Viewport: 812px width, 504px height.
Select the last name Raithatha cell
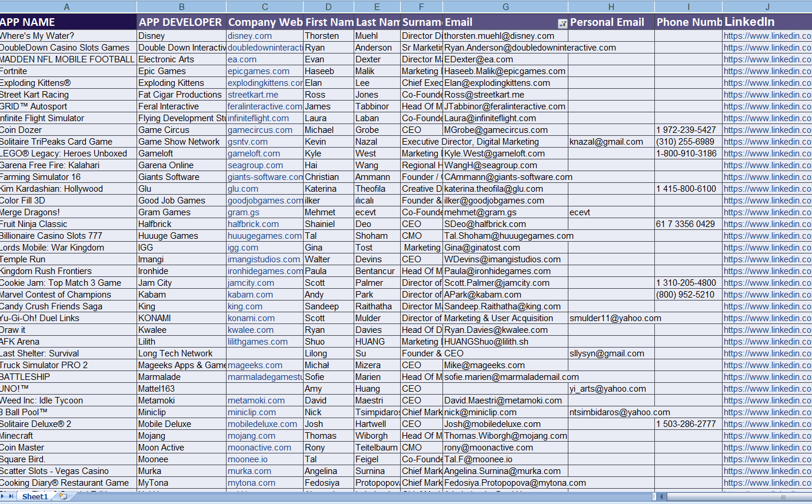[x=377, y=306]
